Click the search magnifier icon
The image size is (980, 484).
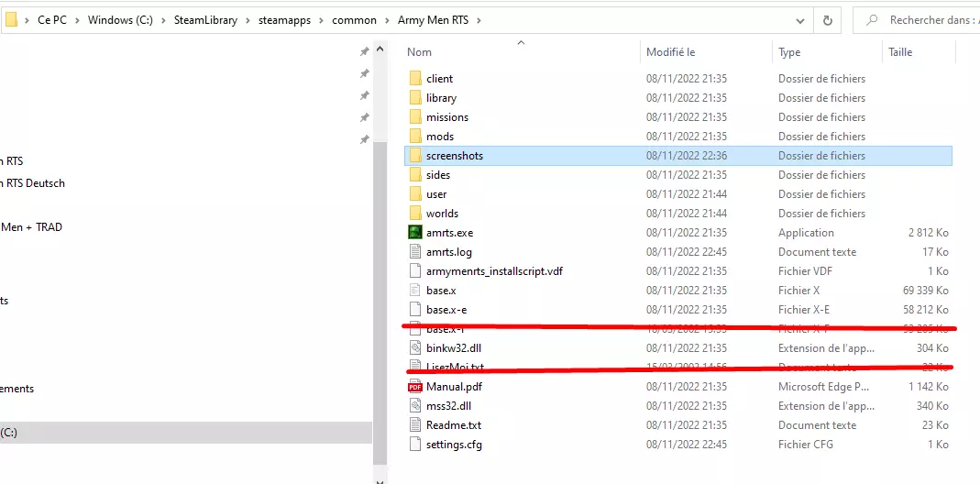tap(872, 20)
